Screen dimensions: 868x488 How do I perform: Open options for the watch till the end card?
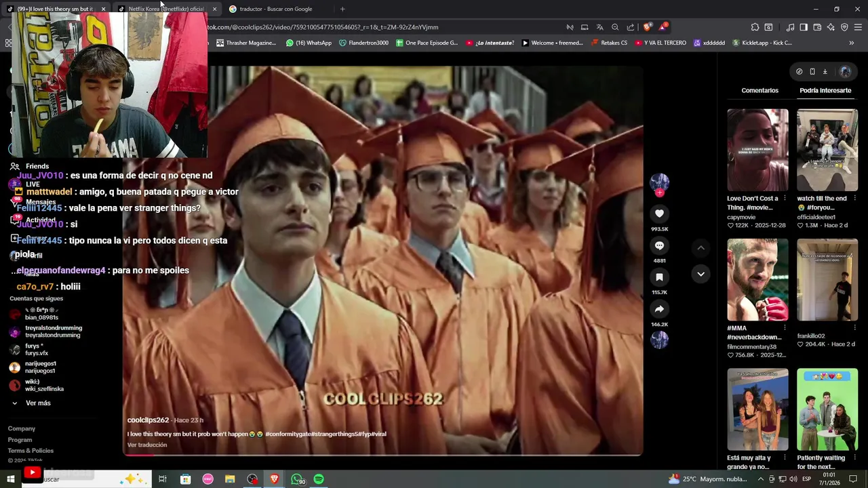pos(854,199)
